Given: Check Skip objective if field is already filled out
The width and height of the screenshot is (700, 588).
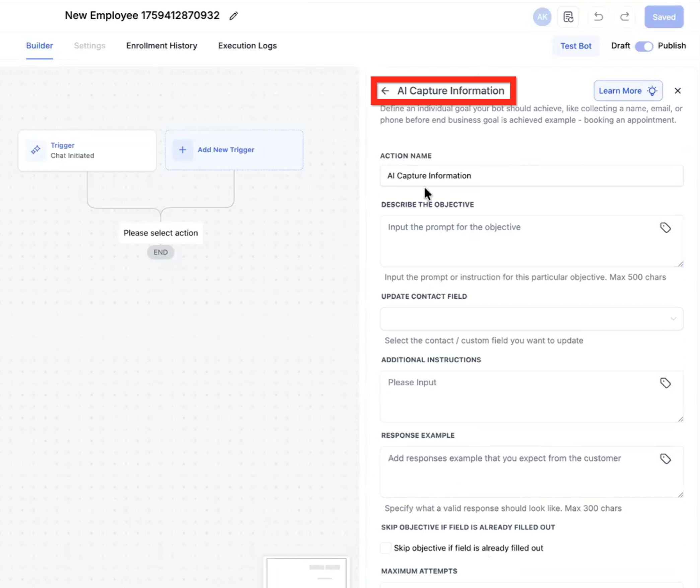Looking at the screenshot, I should [x=386, y=548].
